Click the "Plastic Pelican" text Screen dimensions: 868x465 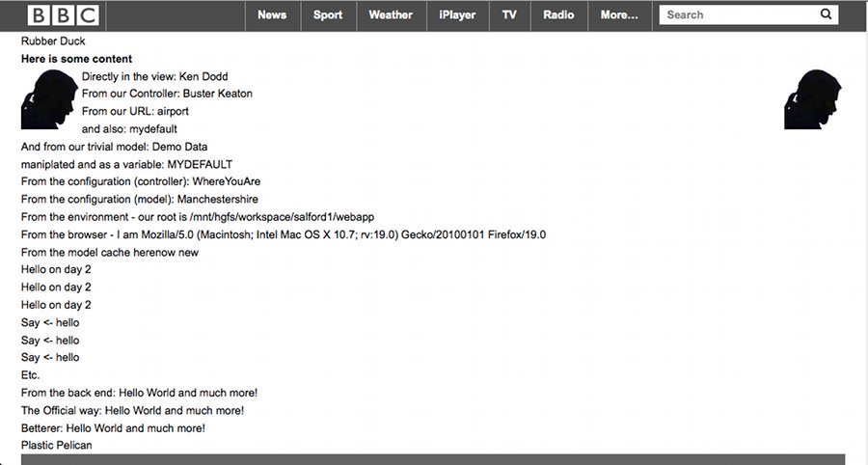pos(56,445)
